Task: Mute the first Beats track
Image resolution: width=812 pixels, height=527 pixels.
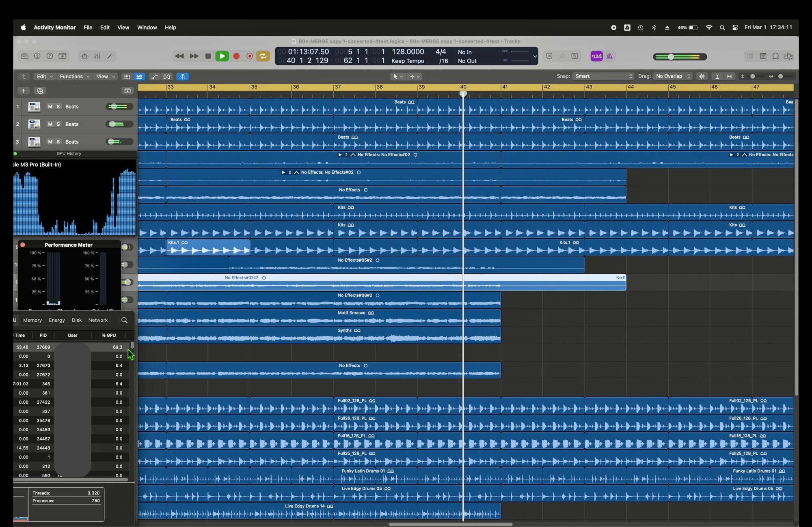Action: click(x=50, y=107)
